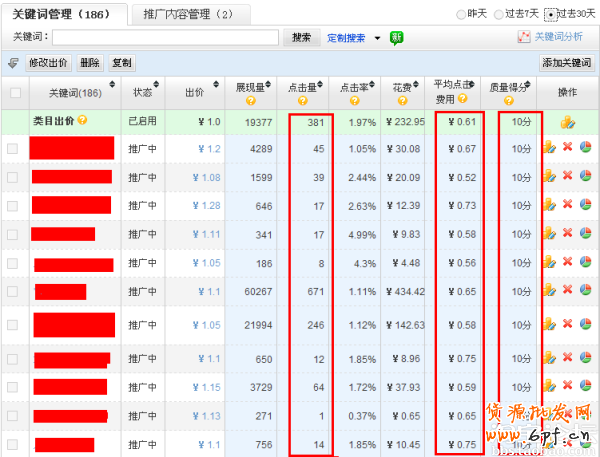
Task: Click the help icon under 展现量 header
Action: coord(248,100)
